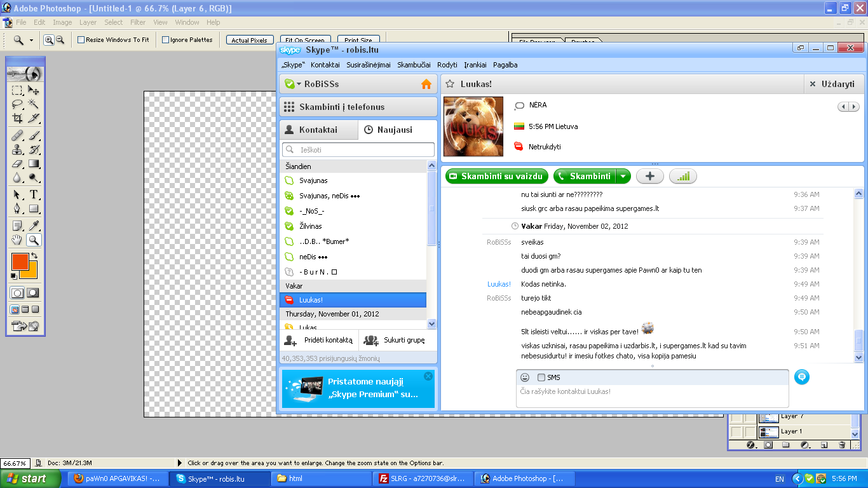Select the Move tool in Photoshop
Image resolution: width=868 pixels, height=488 pixels.
tap(34, 90)
